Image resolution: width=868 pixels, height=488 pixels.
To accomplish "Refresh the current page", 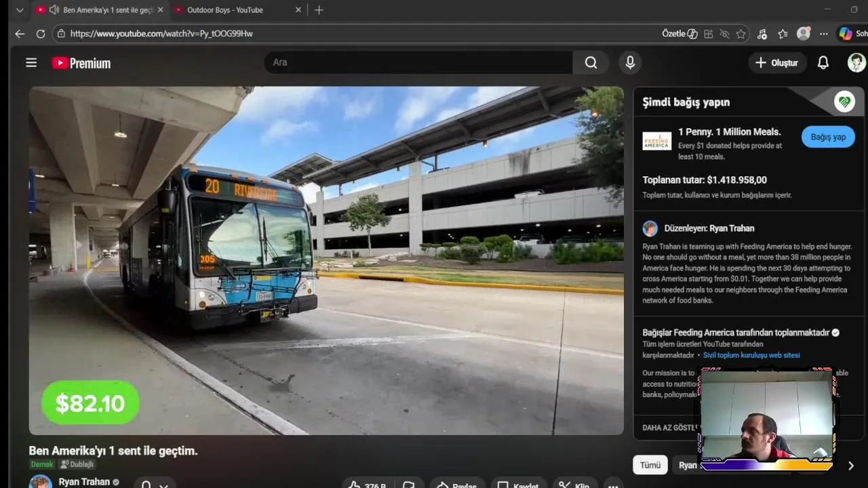I will [41, 33].
